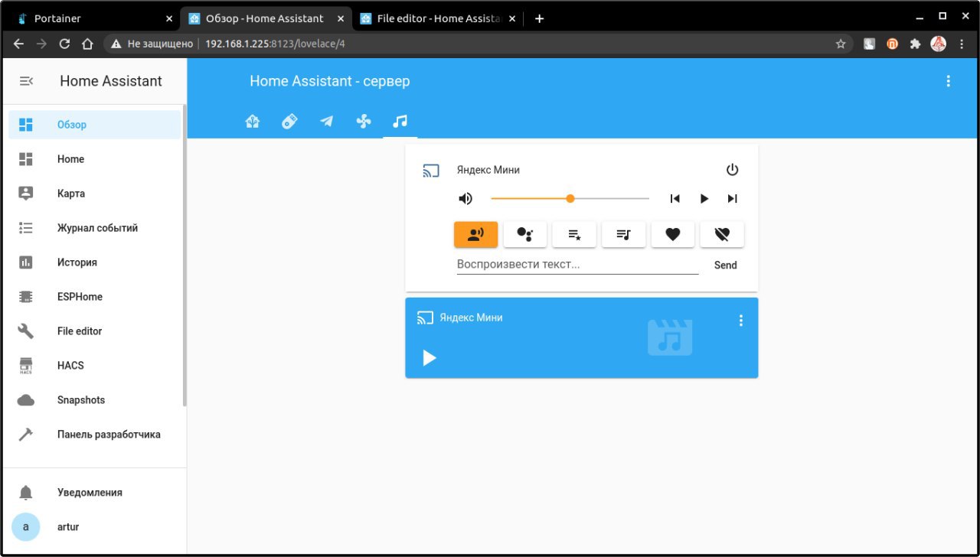Open the Обзор dashboard in sidebar
980x557 pixels.
coord(95,125)
